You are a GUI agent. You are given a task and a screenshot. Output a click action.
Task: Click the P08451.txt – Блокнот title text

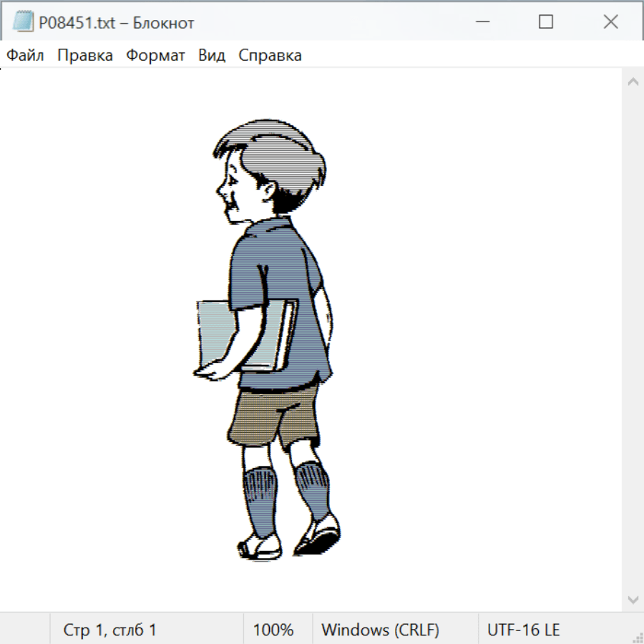pyautogui.click(x=116, y=23)
